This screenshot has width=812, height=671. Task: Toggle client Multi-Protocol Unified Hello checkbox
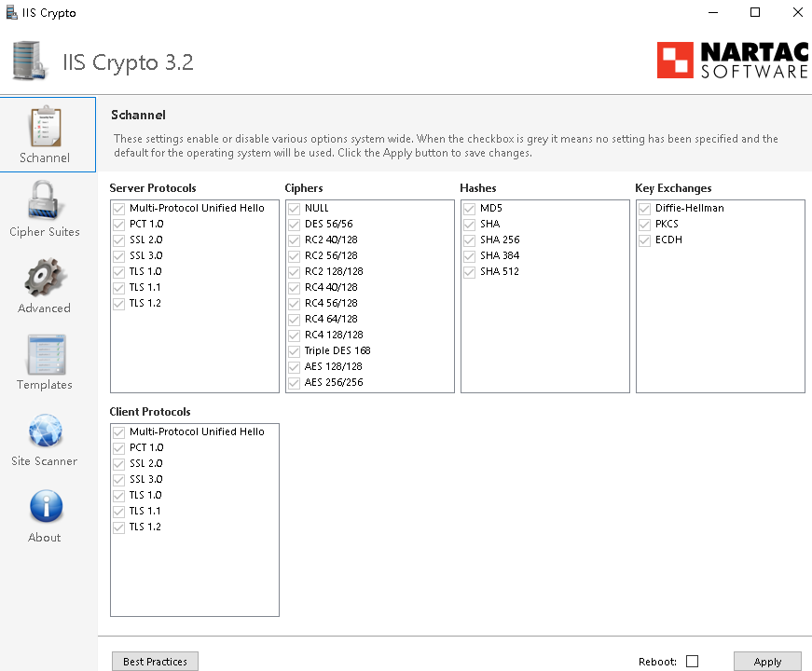point(119,432)
